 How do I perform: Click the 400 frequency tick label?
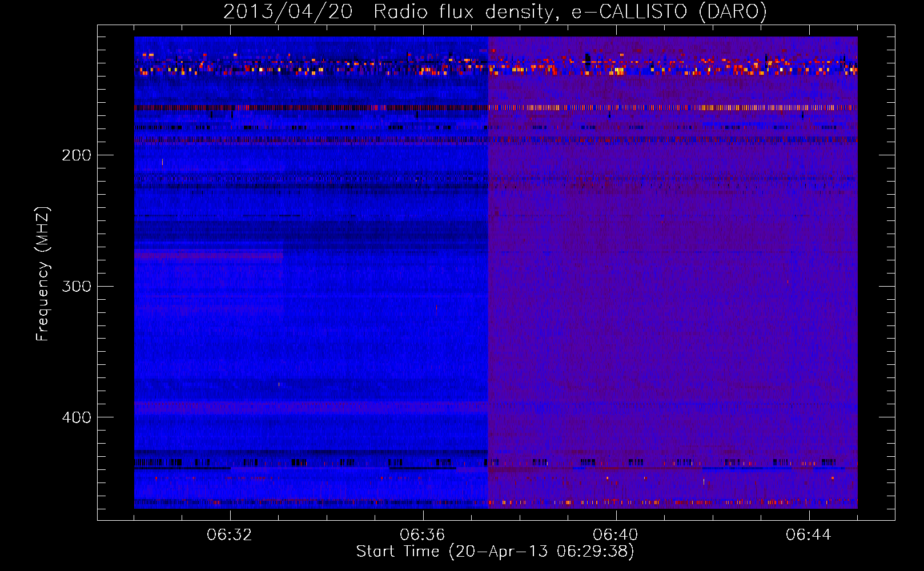click(x=77, y=417)
